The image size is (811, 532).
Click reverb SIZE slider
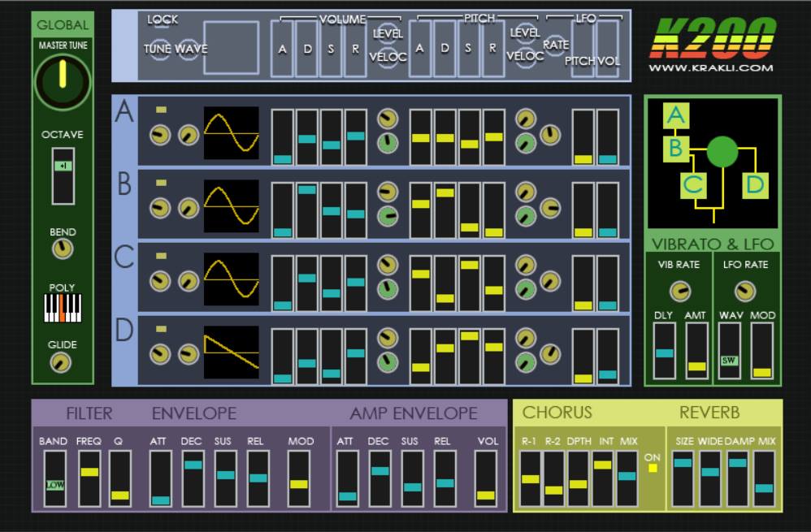[x=683, y=478]
